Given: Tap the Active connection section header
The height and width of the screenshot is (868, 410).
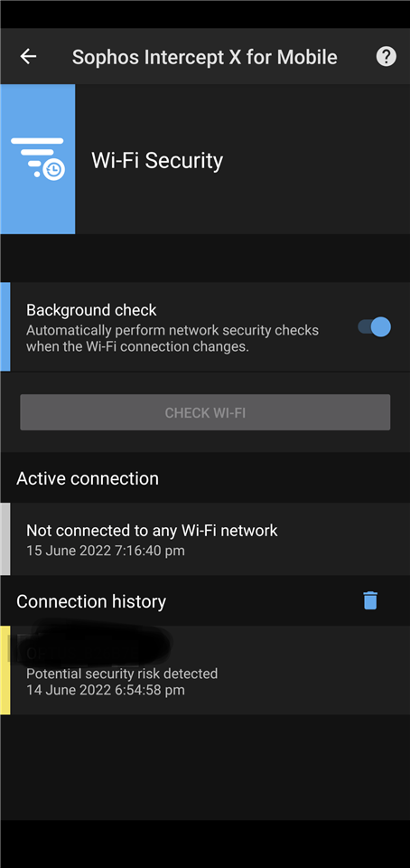Looking at the screenshot, I should coord(88,478).
